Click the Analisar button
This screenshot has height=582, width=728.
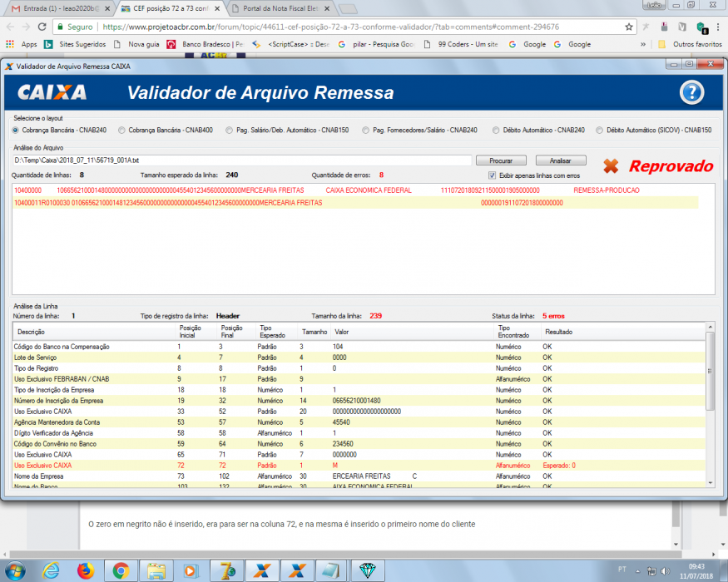coord(561,160)
